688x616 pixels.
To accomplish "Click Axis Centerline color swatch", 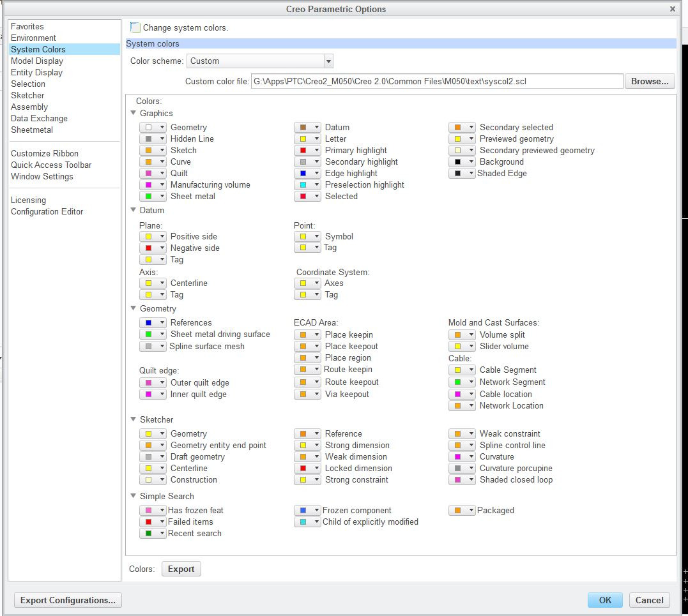I will pyautogui.click(x=149, y=283).
